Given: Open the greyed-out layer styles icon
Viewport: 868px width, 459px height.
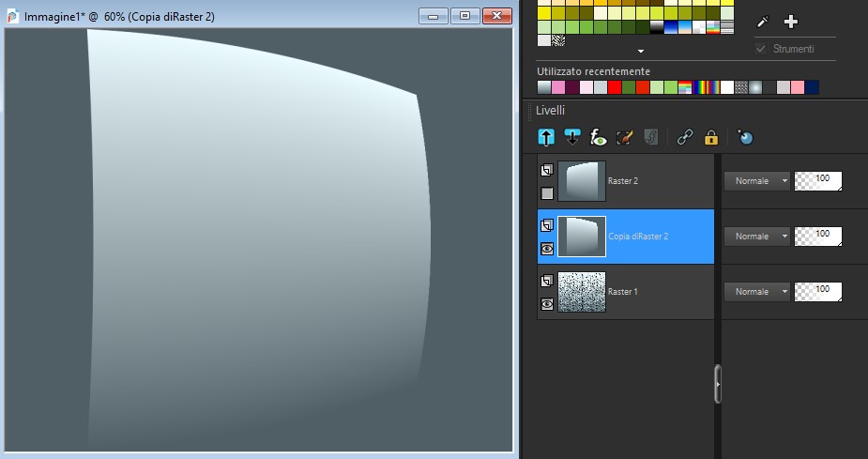Looking at the screenshot, I should click(651, 137).
